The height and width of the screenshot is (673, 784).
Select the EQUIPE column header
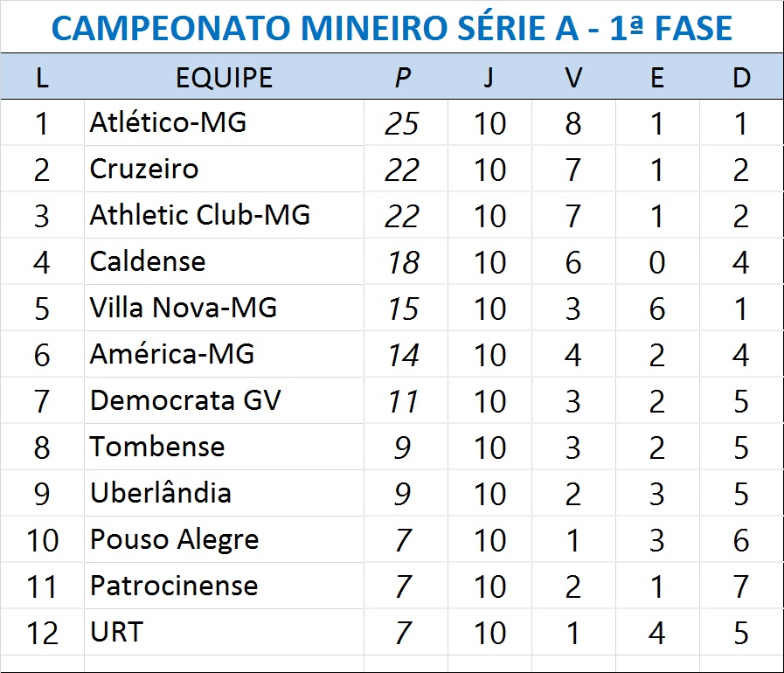coord(224,78)
